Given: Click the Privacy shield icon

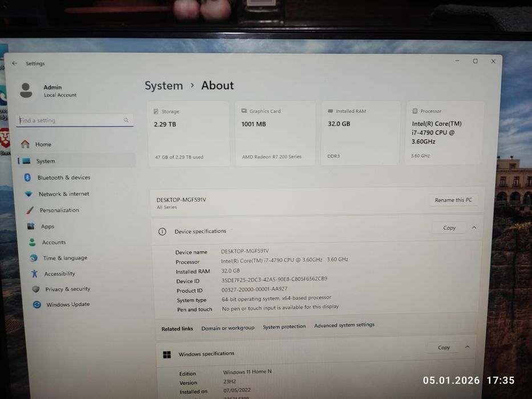Looking at the screenshot, I should pos(35,289).
